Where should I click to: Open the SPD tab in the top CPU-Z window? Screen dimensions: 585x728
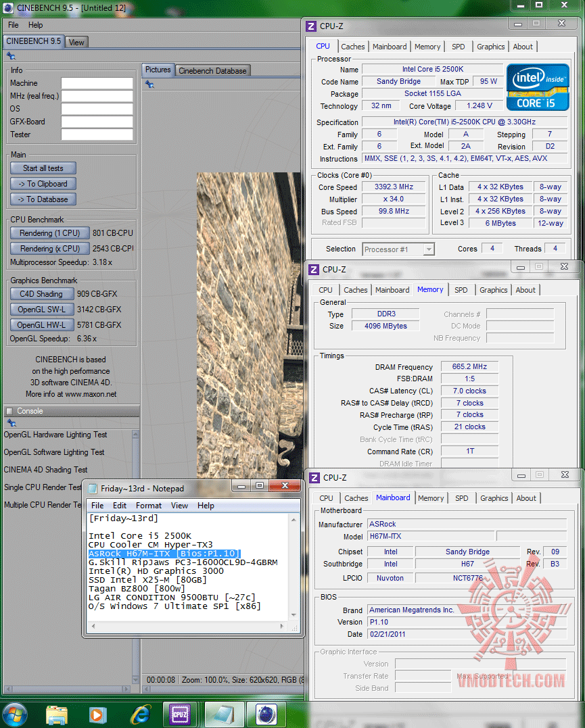(x=458, y=47)
